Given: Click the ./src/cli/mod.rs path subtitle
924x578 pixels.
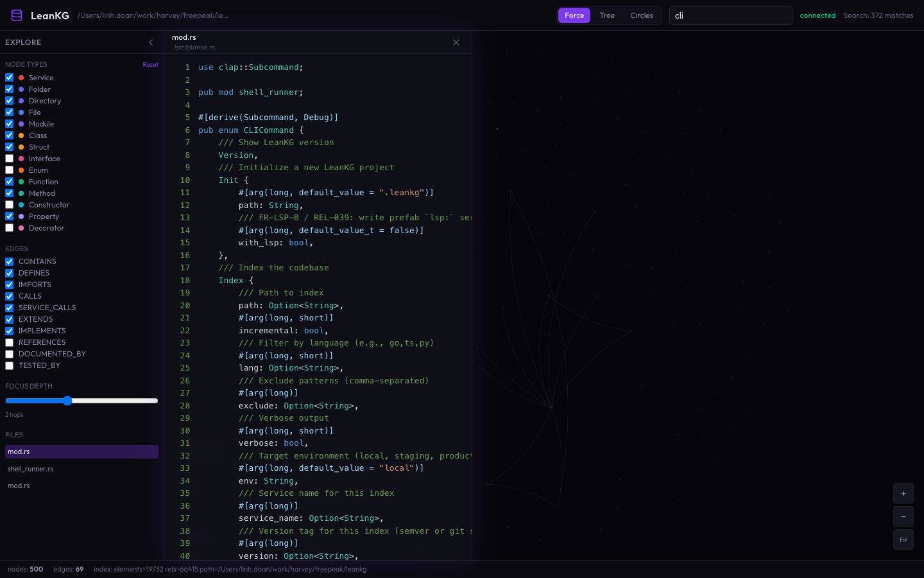Looking at the screenshot, I should pos(193,48).
